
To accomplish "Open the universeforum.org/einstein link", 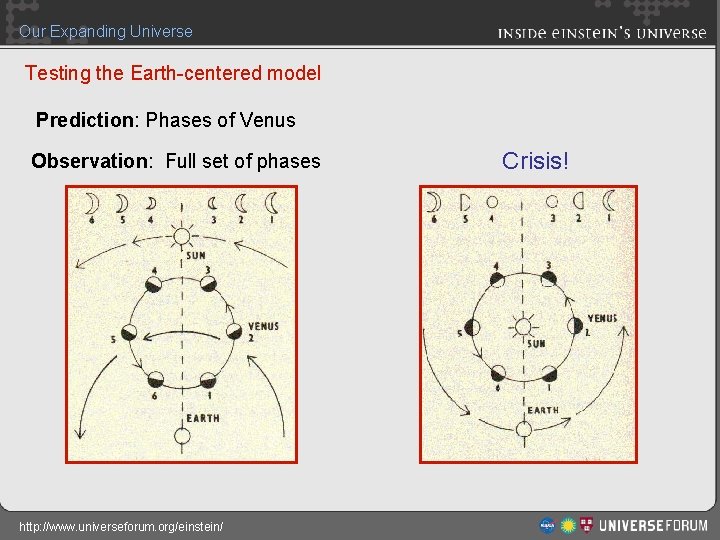I will click(121, 526).
